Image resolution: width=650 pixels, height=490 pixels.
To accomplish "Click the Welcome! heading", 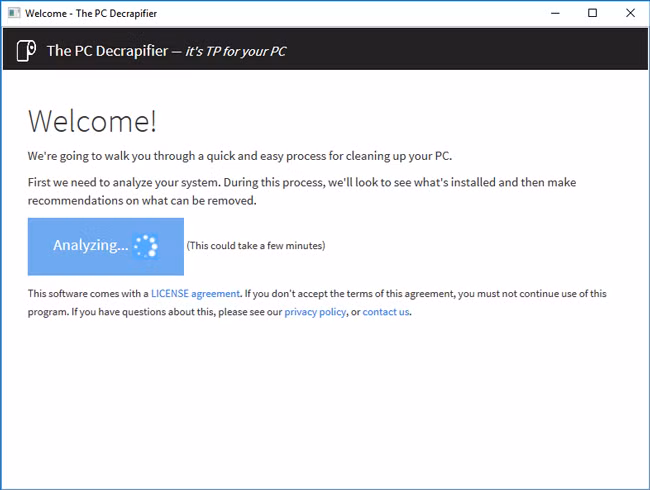I will point(92,121).
